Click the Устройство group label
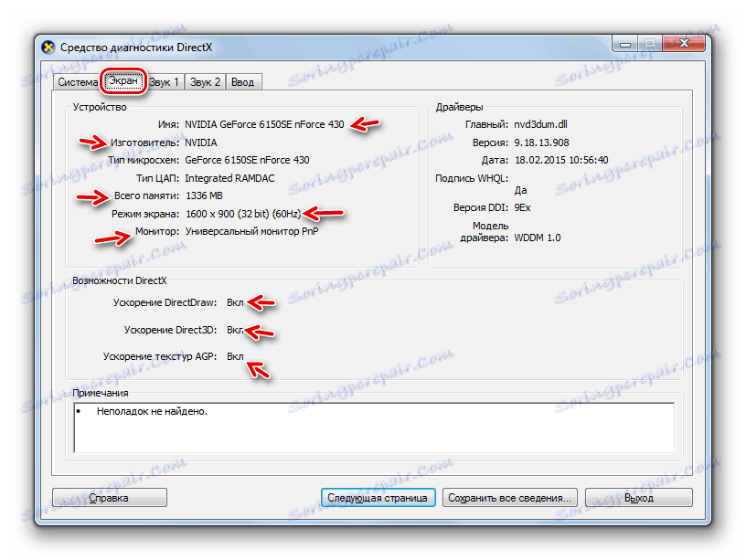Screen dimensions: 746x560 click(x=100, y=107)
